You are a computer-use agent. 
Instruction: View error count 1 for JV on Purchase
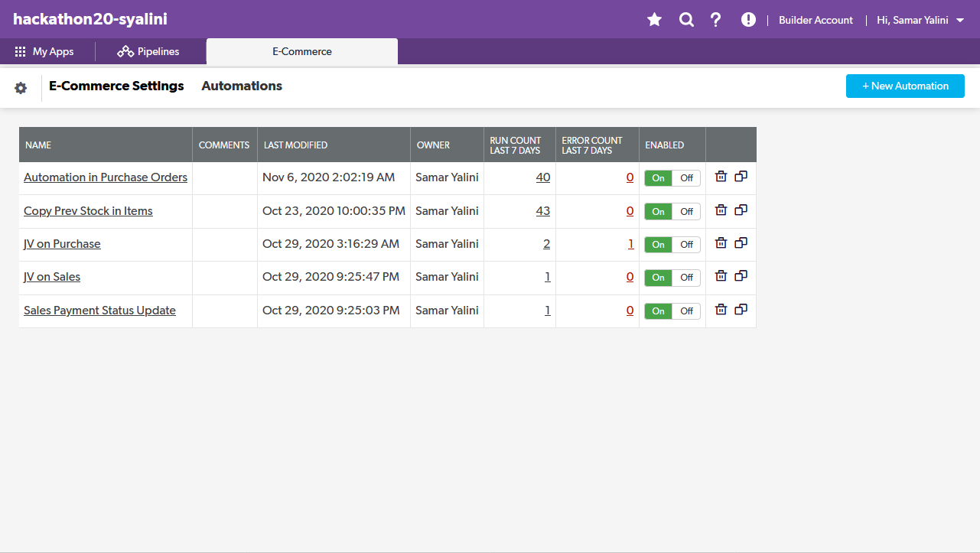631,244
